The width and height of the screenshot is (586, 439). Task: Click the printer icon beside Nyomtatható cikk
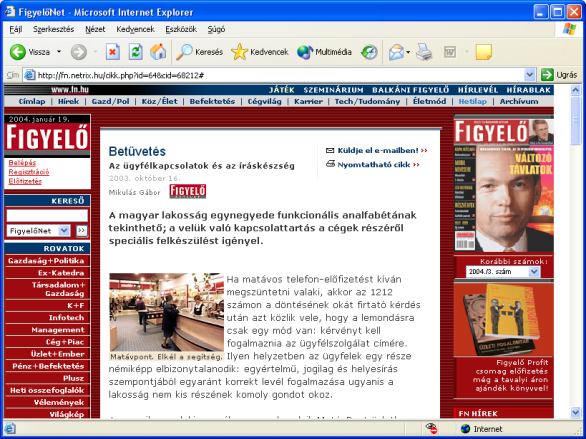click(x=330, y=164)
